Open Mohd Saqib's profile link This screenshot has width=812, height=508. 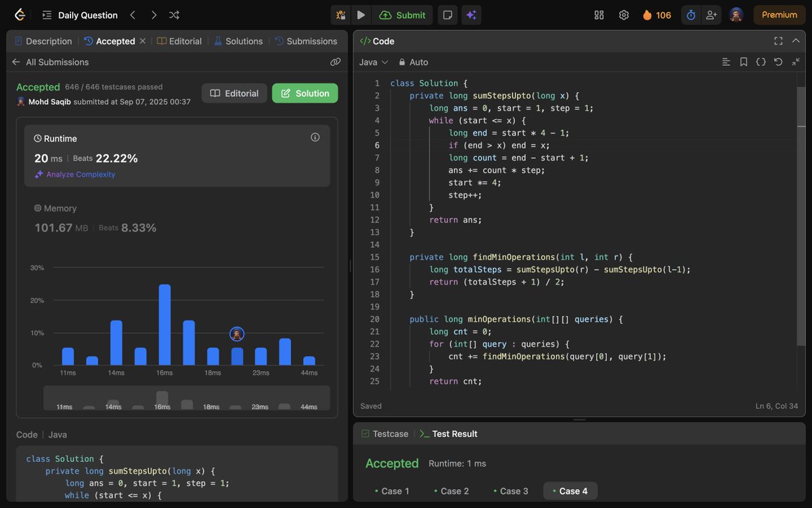coord(49,102)
